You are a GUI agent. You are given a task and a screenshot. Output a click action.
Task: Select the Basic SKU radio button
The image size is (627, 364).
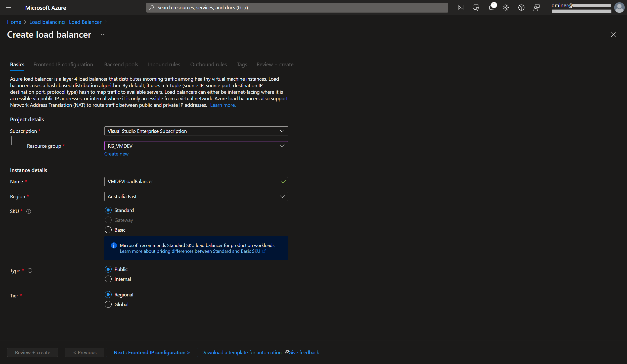[108, 230]
